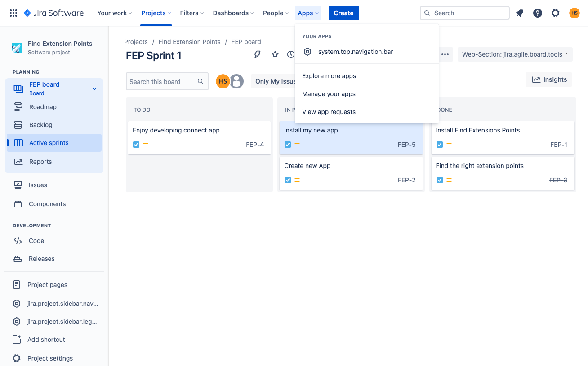Click task type checkbox icon on FEP-1
588x366 pixels.
(x=440, y=145)
